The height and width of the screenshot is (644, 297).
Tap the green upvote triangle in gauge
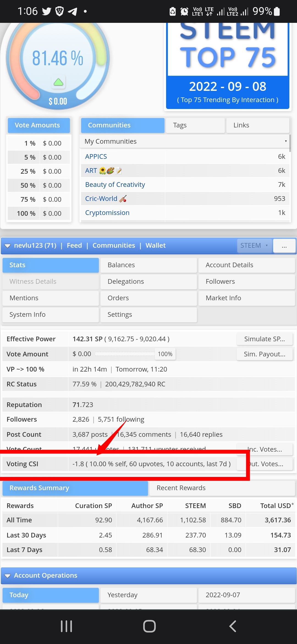[58, 82]
